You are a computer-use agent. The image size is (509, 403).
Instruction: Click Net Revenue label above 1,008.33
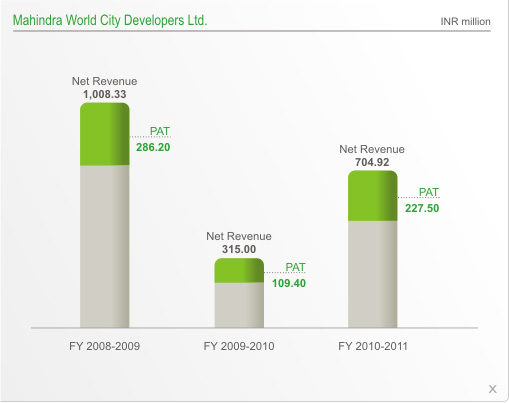104,81
